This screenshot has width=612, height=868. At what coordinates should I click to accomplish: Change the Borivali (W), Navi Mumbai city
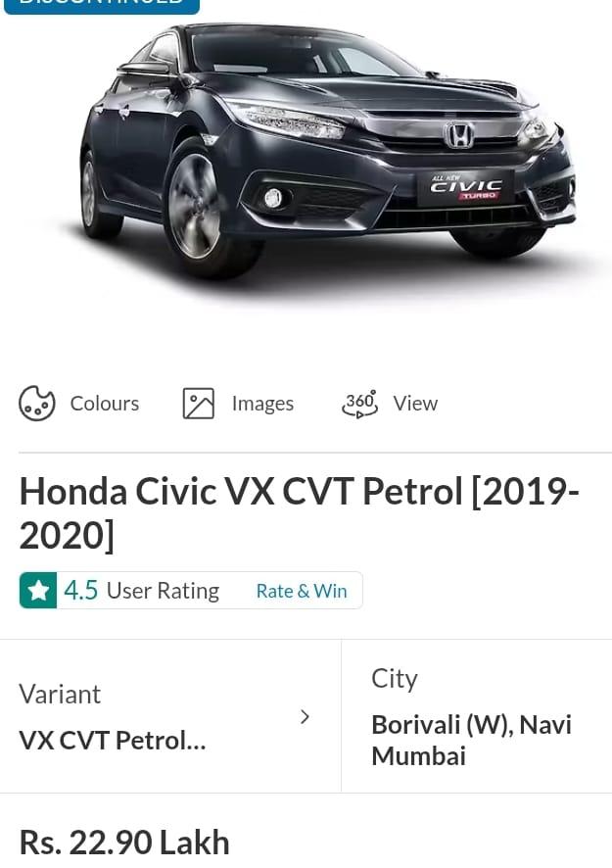coord(471,740)
